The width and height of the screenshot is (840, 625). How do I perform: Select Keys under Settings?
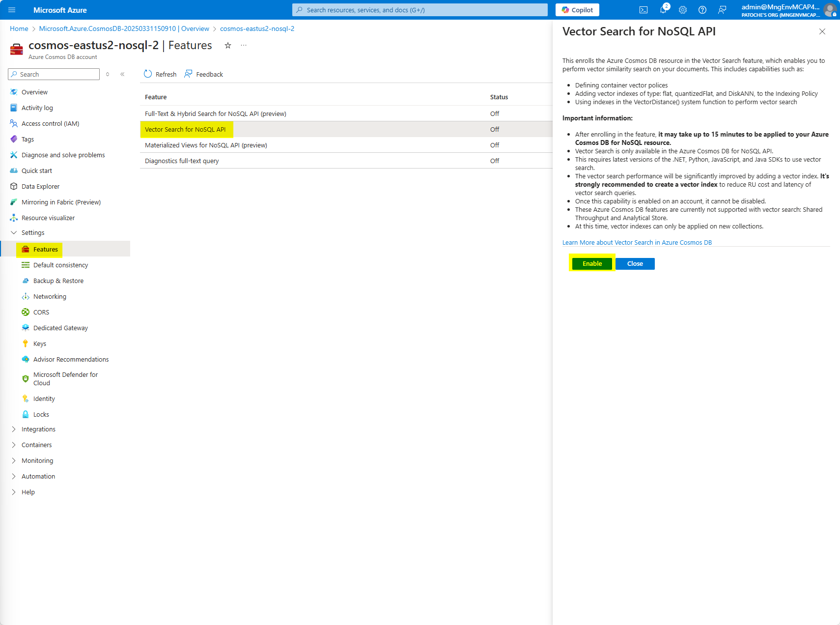[39, 343]
